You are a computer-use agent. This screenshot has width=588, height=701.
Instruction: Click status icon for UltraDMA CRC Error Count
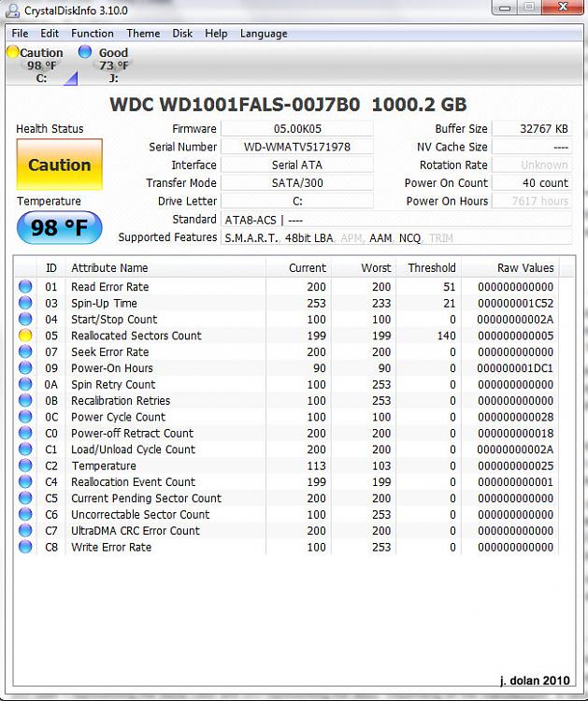25,531
